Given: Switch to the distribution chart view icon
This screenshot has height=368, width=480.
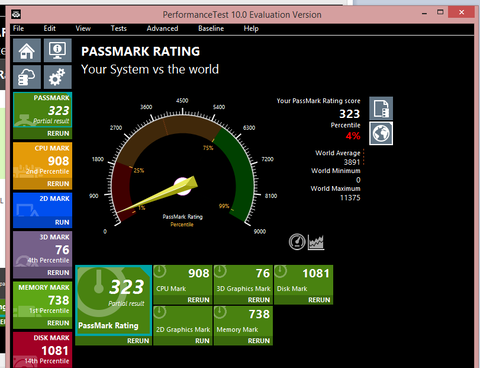Looking at the screenshot, I should tap(316, 242).
